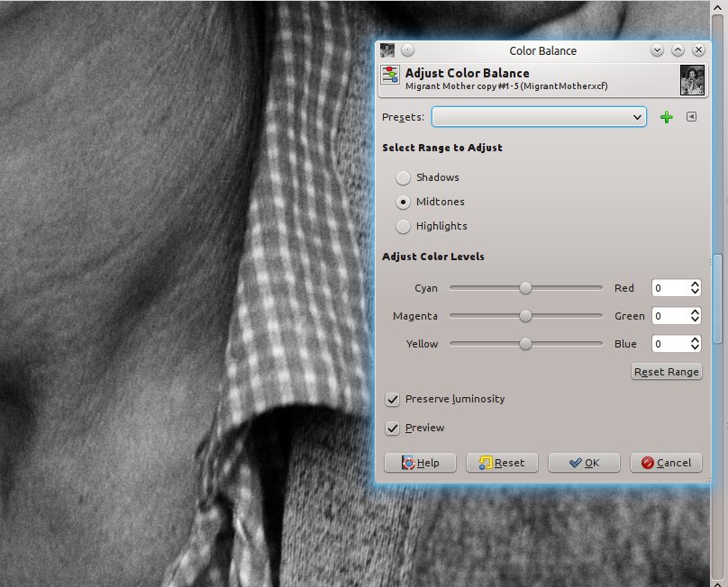Shade the Color Balance window with down chevron
The height and width of the screenshot is (587, 728).
[x=657, y=50]
